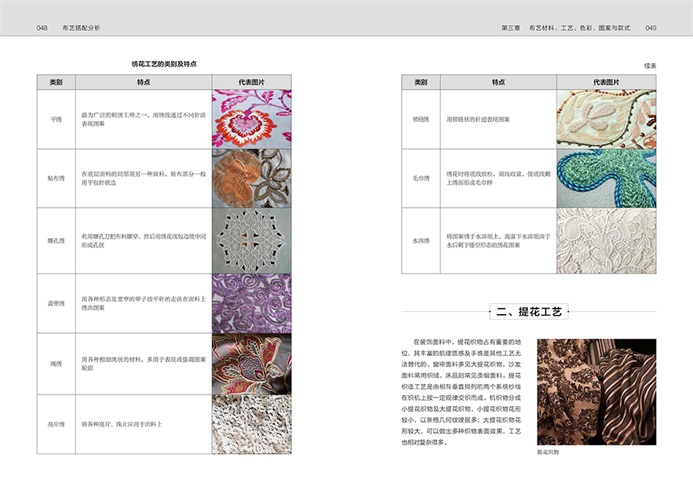The width and height of the screenshot is (693, 489).
Task: Select the orange appliqué embroidery photo
Action: pyautogui.click(x=251, y=177)
